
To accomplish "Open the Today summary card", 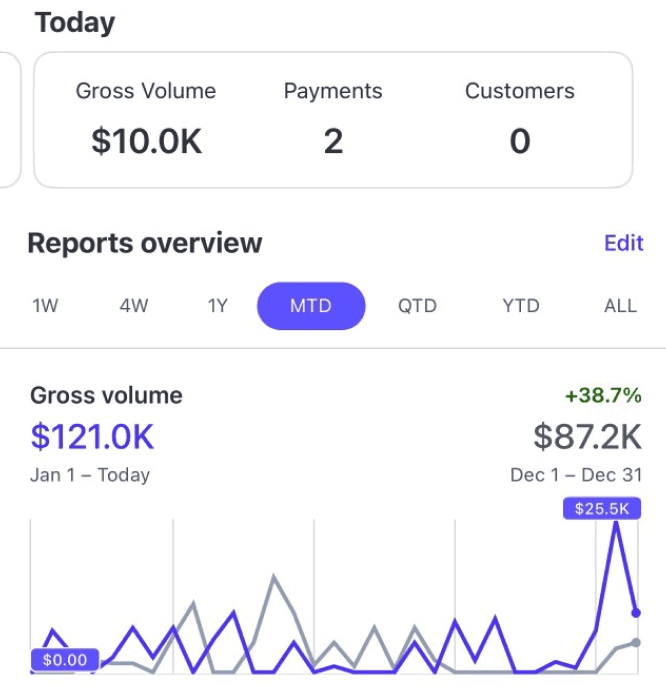I will point(333,120).
